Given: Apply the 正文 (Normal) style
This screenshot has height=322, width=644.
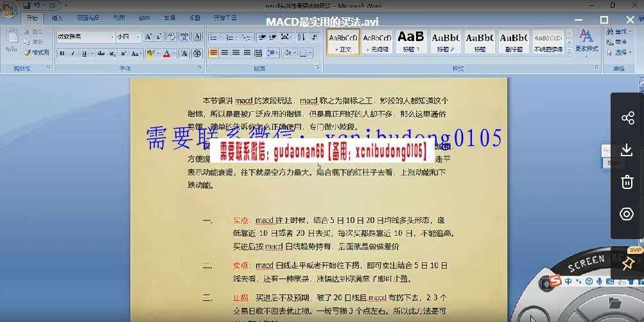Looking at the screenshot, I should tap(344, 42).
